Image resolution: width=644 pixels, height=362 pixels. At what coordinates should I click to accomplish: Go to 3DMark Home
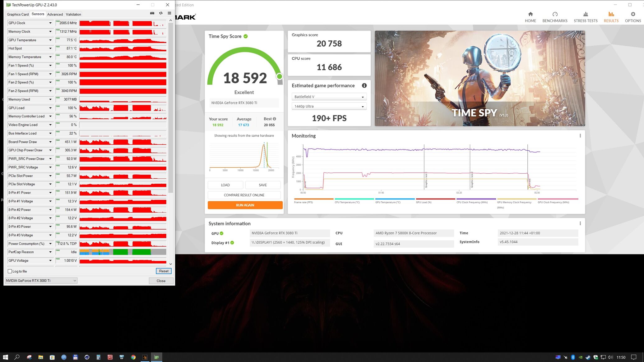pos(530,17)
